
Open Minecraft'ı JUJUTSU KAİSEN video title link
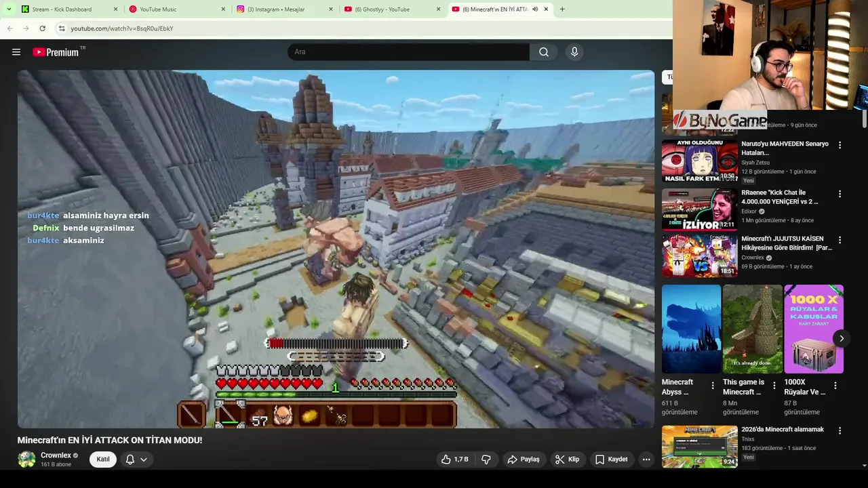click(x=787, y=243)
